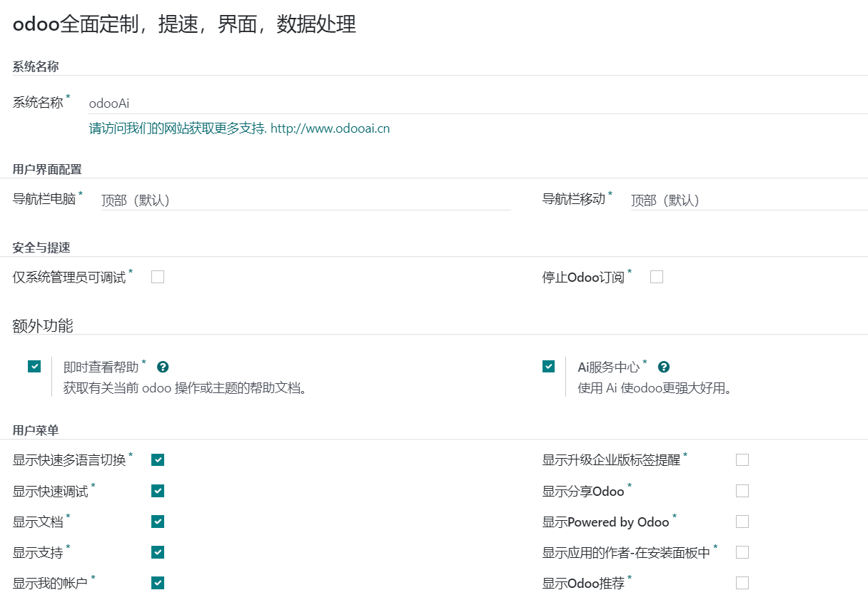Uncheck 即时查看帮助 option

[x=34, y=366]
